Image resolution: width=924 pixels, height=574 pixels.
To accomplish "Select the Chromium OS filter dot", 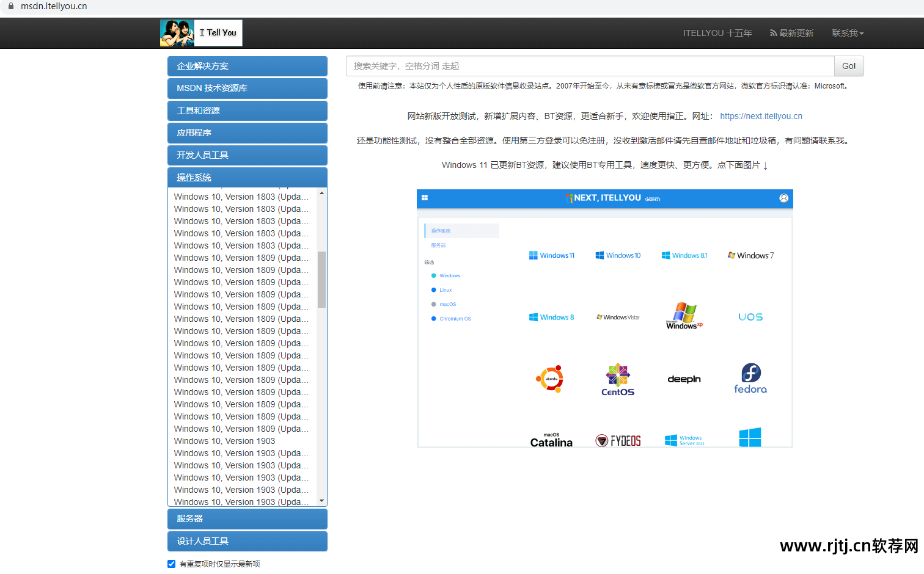I will [434, 319].
